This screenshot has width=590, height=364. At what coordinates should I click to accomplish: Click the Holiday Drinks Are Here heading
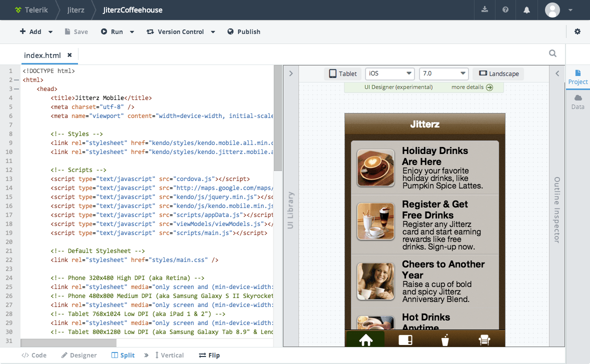click(x=435, y=156)
